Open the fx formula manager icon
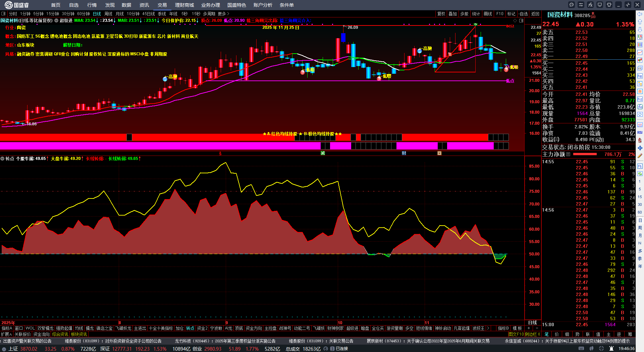This screenshot has width=644, height=352. coord(590,5)
